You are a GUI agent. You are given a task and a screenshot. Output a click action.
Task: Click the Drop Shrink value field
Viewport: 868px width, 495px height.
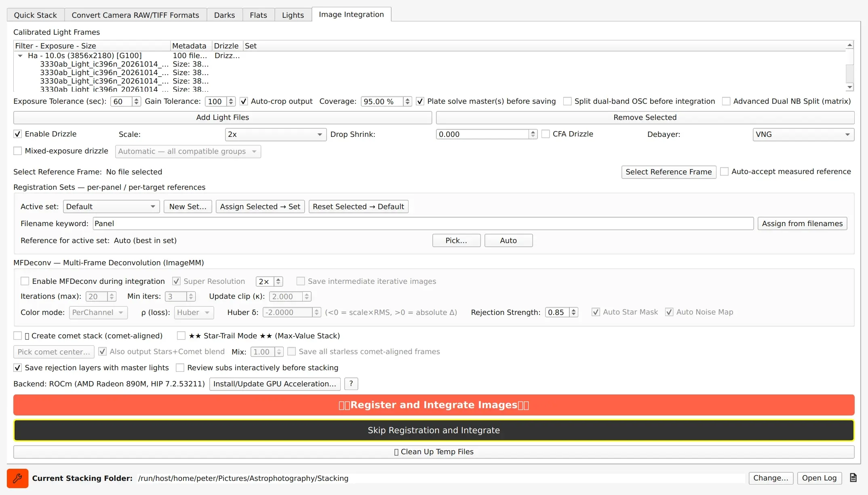(482, 134)
